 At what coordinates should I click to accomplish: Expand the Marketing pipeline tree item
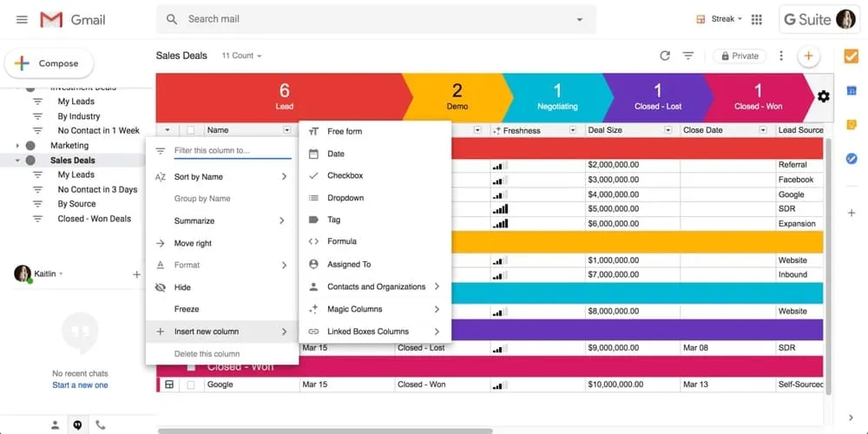coord(17,146)
